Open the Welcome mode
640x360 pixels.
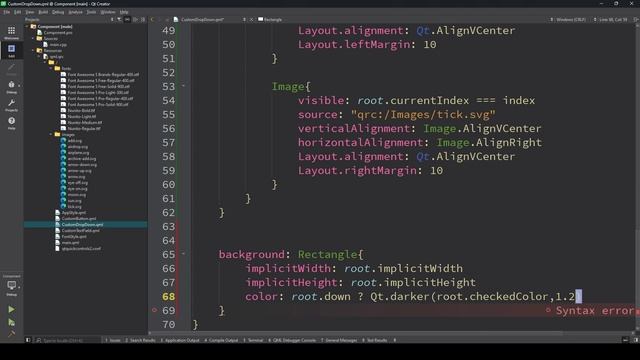coord(11,32)
